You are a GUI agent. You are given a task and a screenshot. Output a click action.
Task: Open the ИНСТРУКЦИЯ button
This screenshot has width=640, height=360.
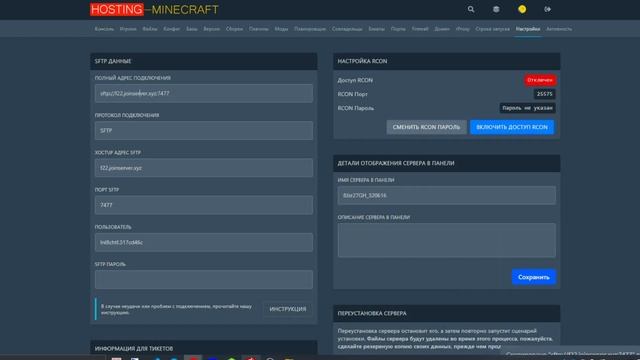288,309
